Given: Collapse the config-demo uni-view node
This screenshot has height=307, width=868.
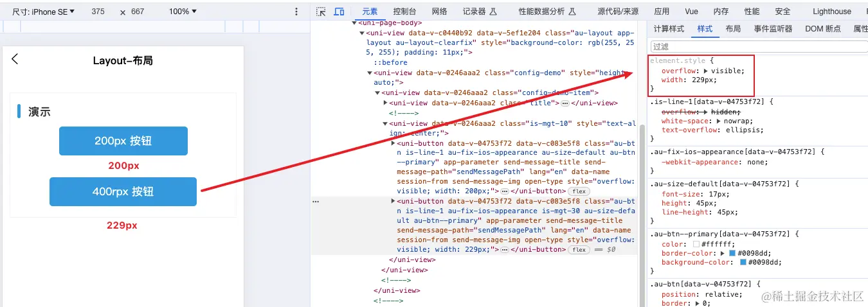Looking at the screenshot, I should tap(370, 73).
